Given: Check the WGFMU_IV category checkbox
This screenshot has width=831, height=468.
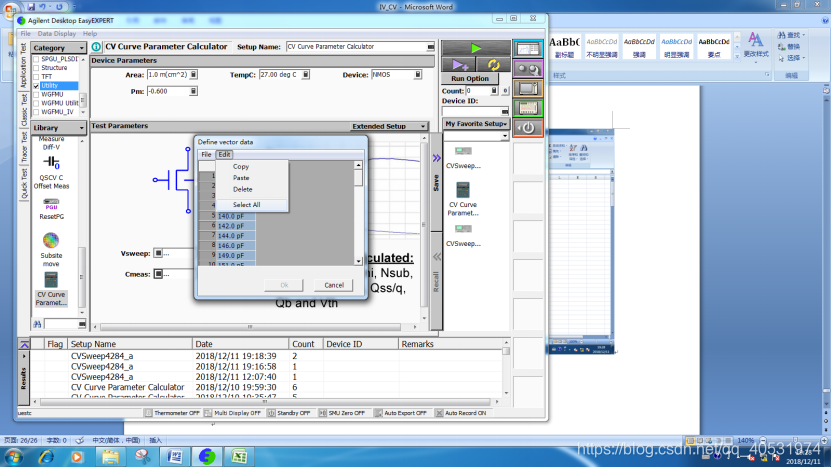Looking at the screenshot, I should [36, 112].
